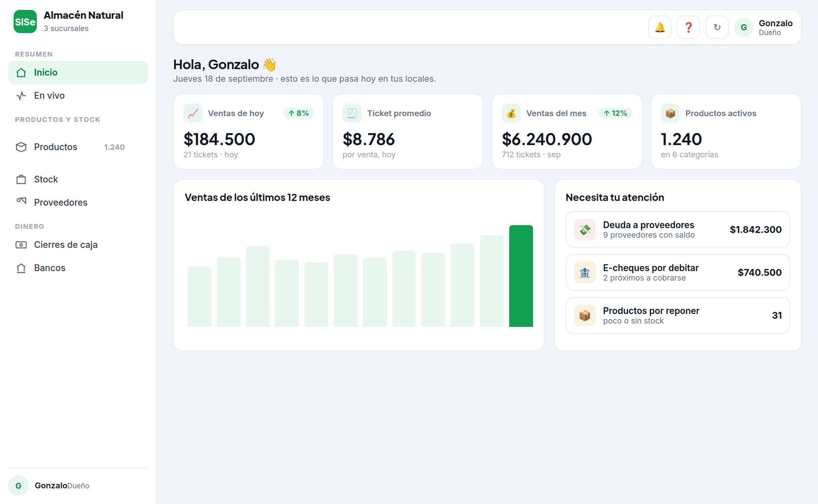818x504 pixels.
Task: Open Proveedores menu item
Action: point(78,203)
